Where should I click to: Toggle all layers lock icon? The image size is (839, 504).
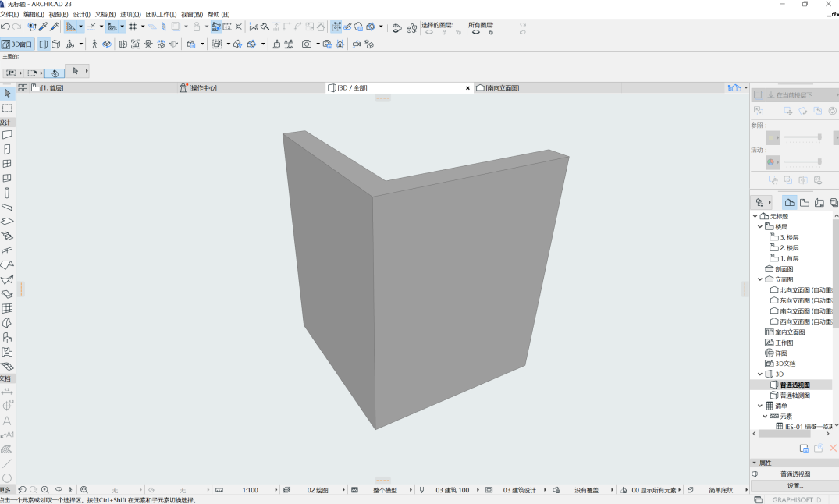(x=491, y=32)
